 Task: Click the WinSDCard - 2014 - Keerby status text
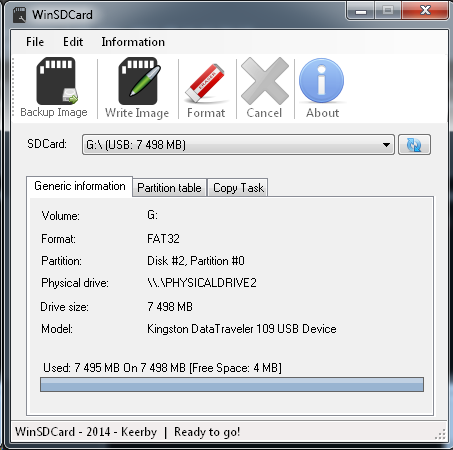click(x=86, y=432)
